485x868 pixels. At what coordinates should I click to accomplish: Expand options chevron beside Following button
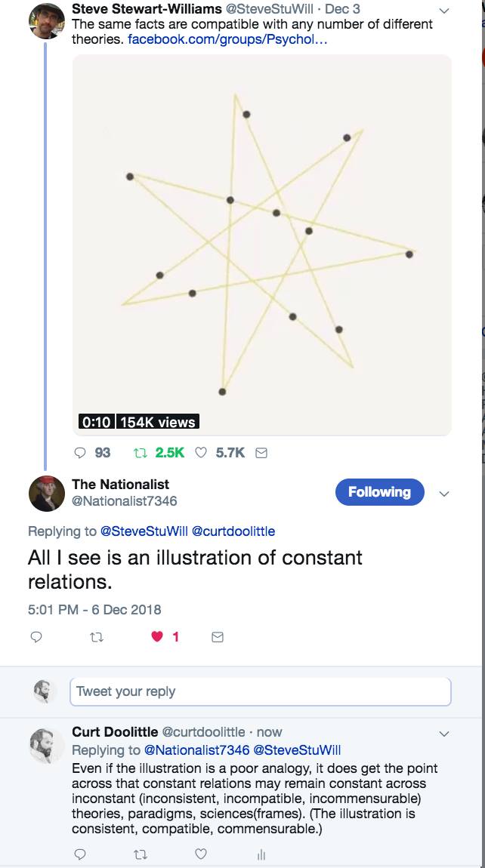(444, 494)
